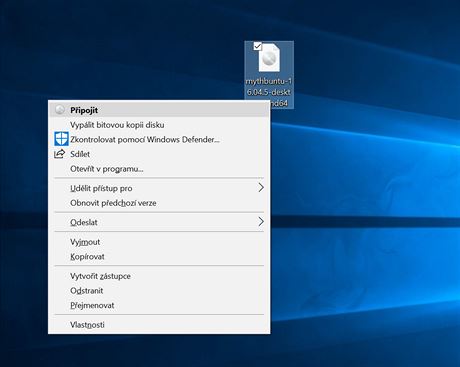The height and width of the screenshot is (367, 460).
Task: Select the Sdílet menu entry
Action: 159,154
